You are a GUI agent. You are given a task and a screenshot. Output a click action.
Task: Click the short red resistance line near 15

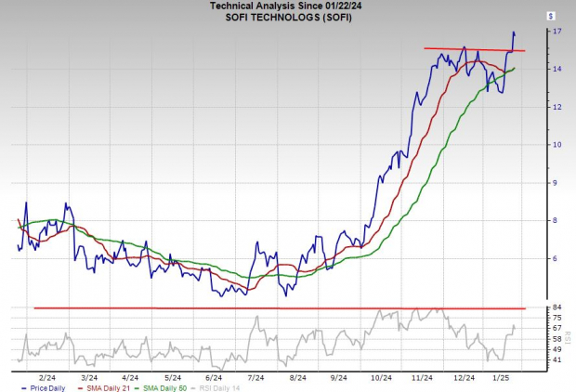474,49
